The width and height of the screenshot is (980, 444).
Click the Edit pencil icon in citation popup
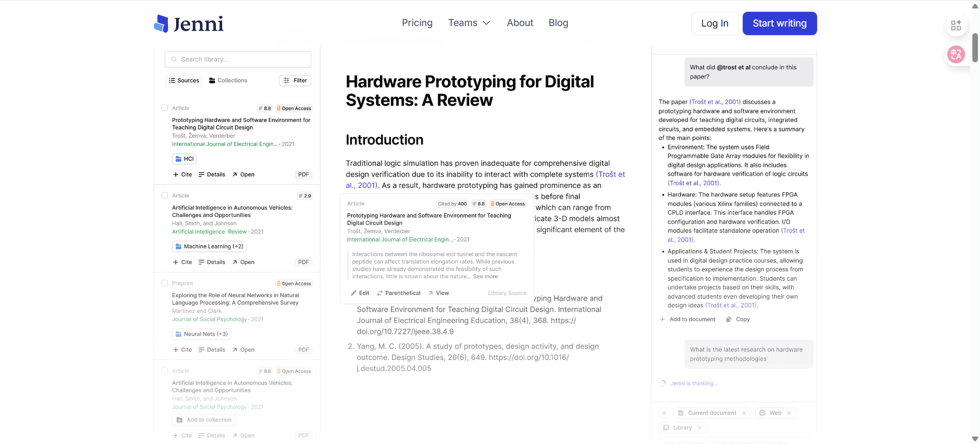(354, 293)
